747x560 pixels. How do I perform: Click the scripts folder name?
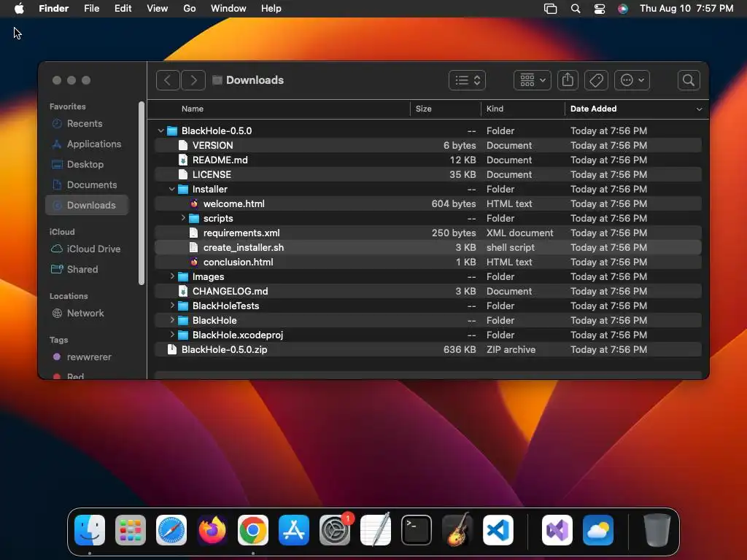pyautogui.click(x=218, y=218)
